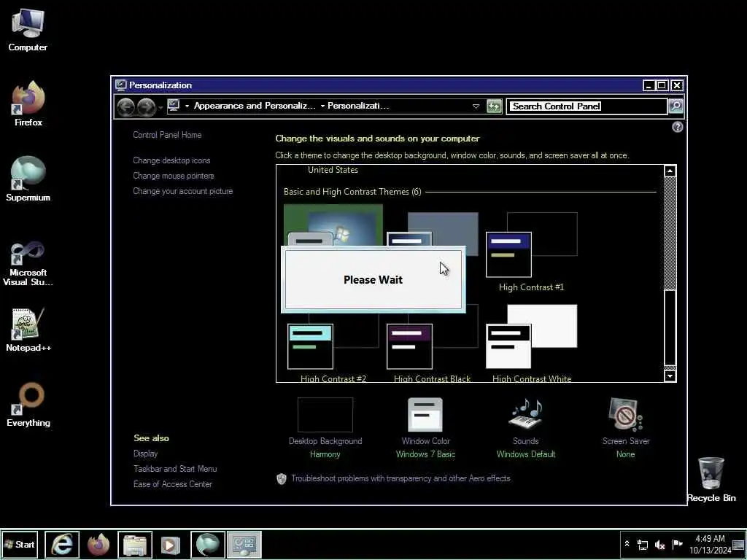Open Troubleshoot problems with transparency link
747x560 pixels.
(400, 478)
